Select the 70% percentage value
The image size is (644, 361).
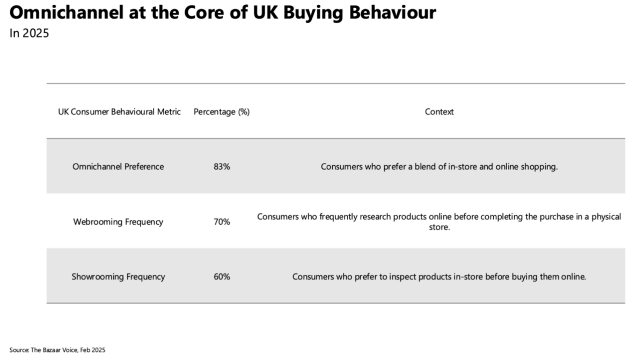tap(222, 222)
